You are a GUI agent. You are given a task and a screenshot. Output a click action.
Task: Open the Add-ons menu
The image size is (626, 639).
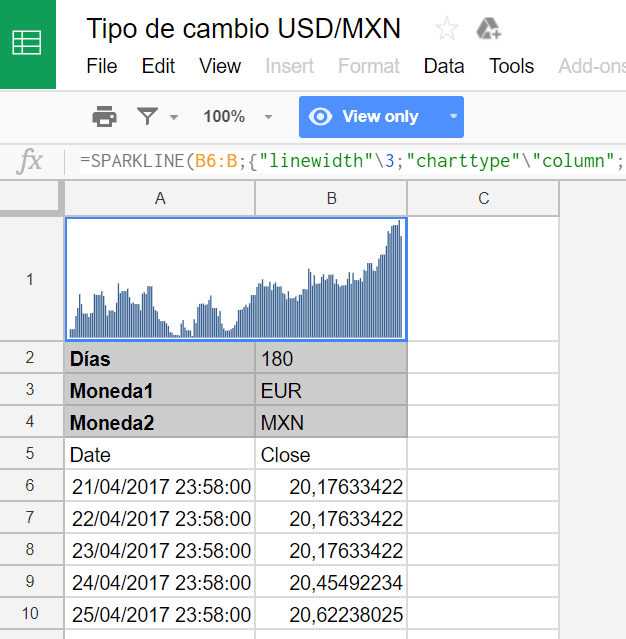(x=592, y=66)
